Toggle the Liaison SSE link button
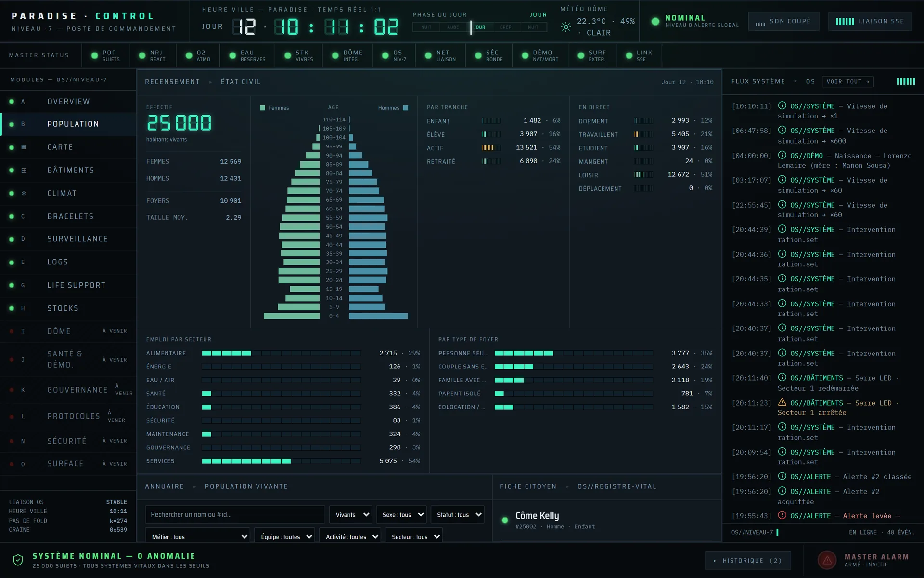The height and width of the screenshot is (578, 924). point(870,21)
